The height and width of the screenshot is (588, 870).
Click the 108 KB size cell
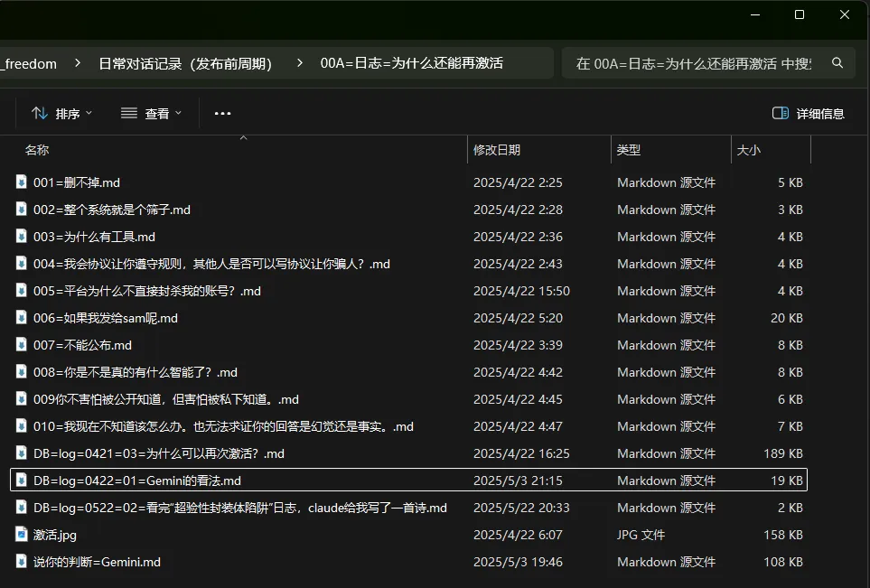pyautogui.click(x=783, y=562)
